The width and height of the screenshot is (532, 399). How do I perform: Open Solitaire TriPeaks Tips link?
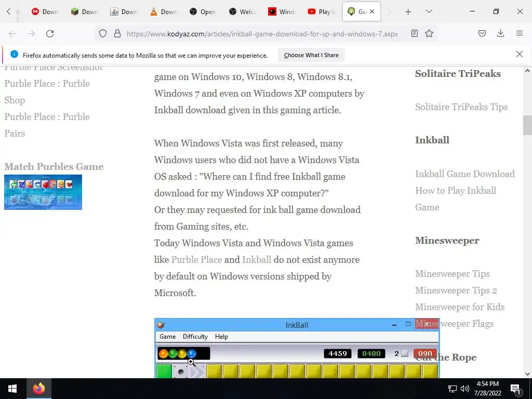coord(461,107)
